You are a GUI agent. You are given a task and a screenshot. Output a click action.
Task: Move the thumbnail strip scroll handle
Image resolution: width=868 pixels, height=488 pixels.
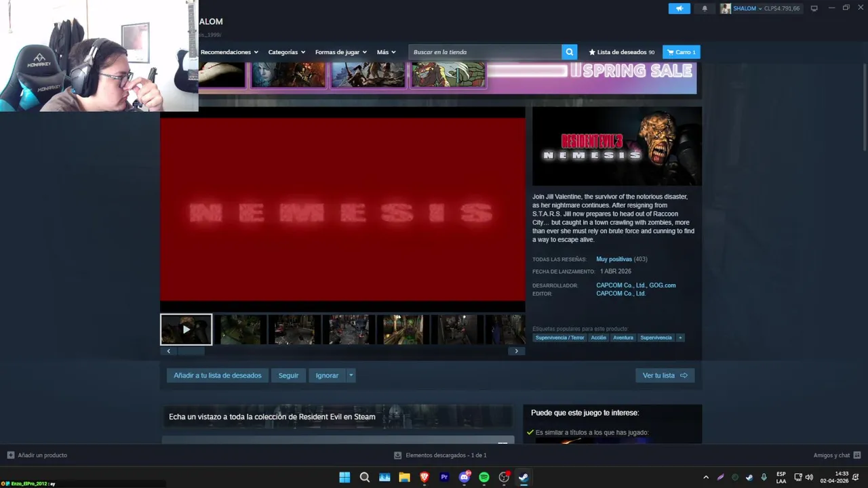[191, 351]
